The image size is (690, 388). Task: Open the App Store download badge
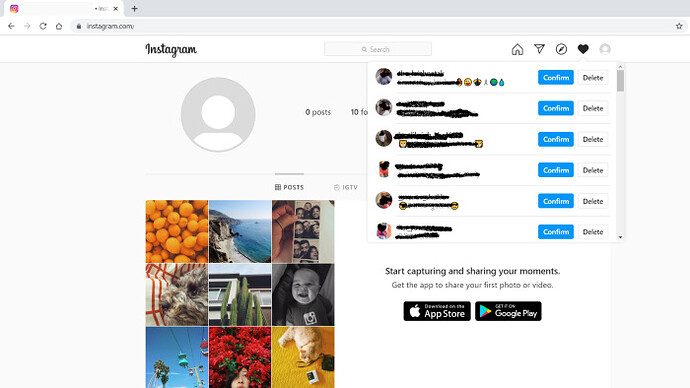point(437,311)
